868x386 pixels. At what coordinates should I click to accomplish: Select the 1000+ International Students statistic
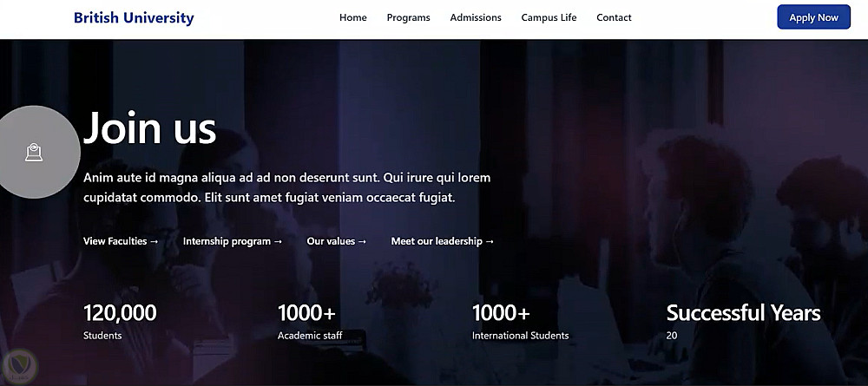click(520, 321)
